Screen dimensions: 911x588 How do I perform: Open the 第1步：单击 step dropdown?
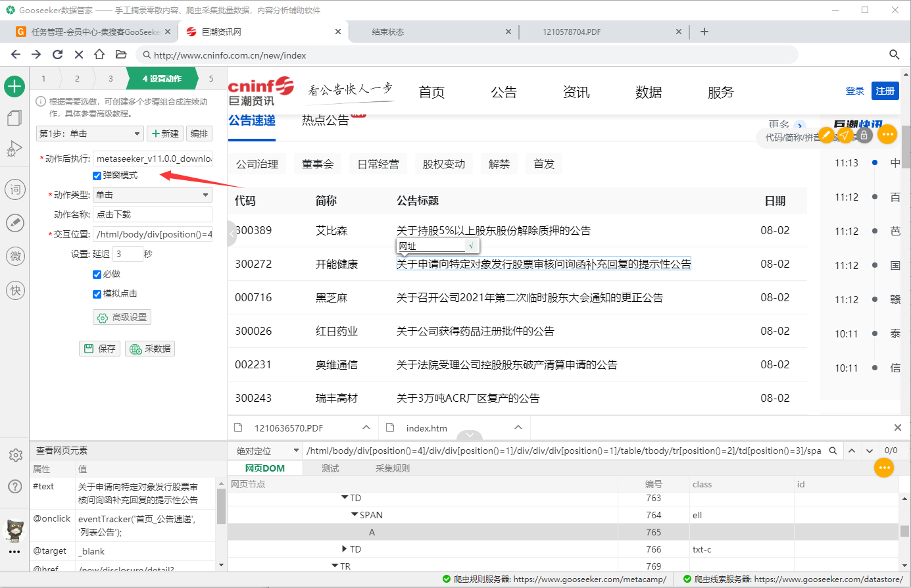(89, 134)
